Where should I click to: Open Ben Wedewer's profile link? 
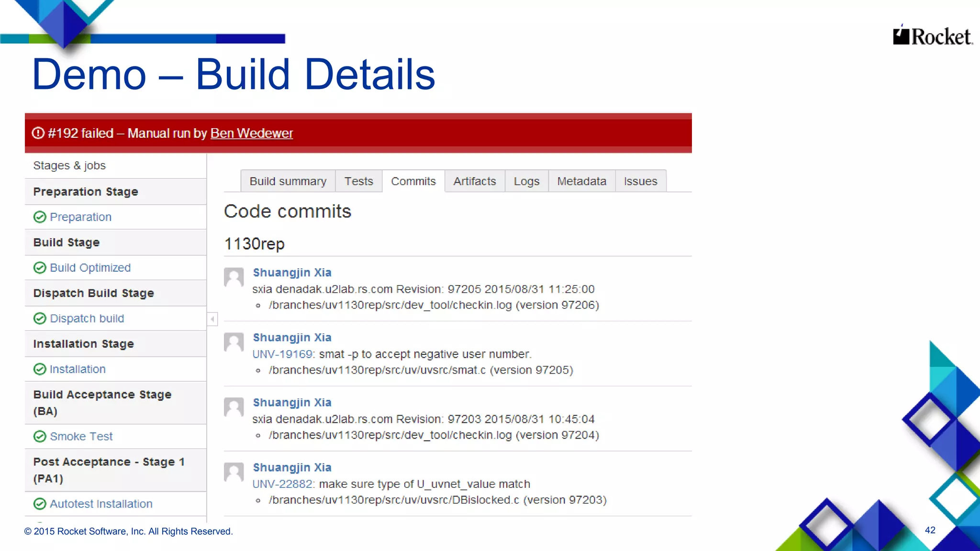coord(252,133)
